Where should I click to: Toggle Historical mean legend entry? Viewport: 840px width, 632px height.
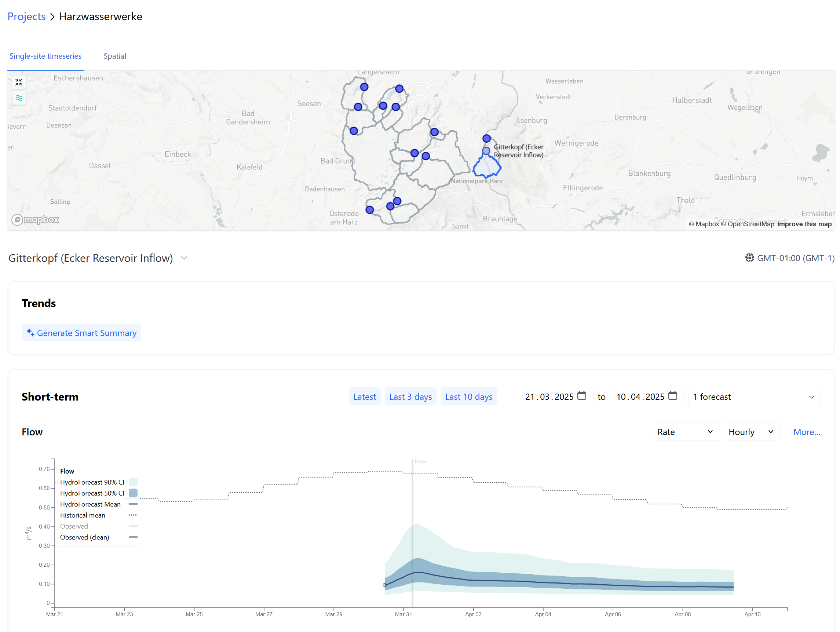point(83,515)
